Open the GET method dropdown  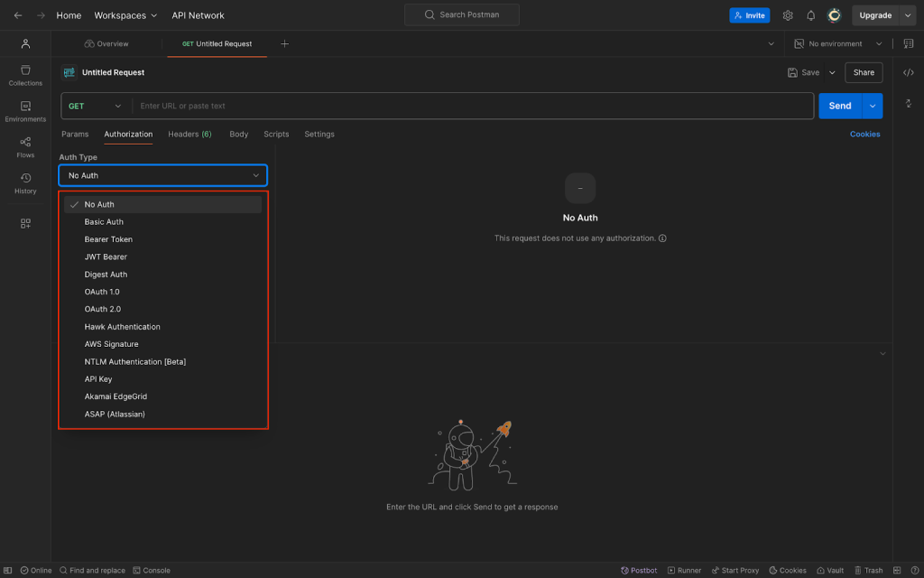[x=96, y=107]
